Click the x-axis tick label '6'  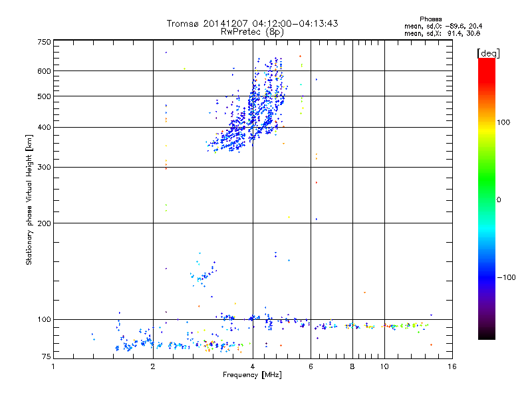[x=311, y=366]
